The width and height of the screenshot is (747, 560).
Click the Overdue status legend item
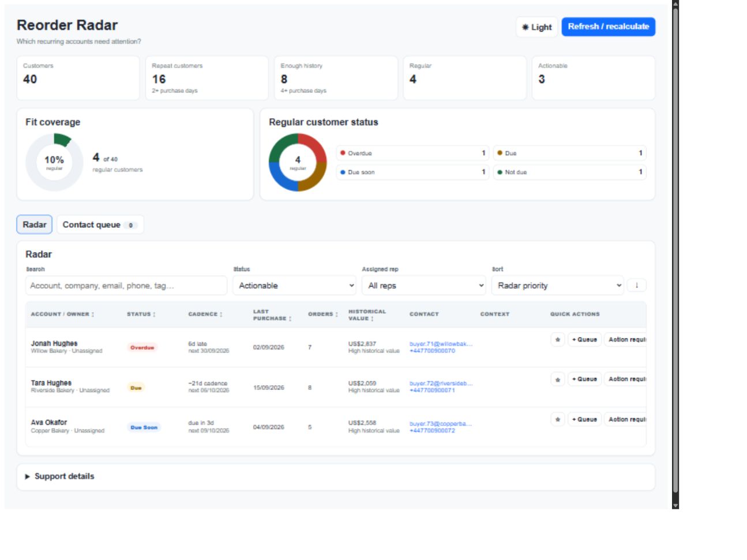tap(412, 153)
